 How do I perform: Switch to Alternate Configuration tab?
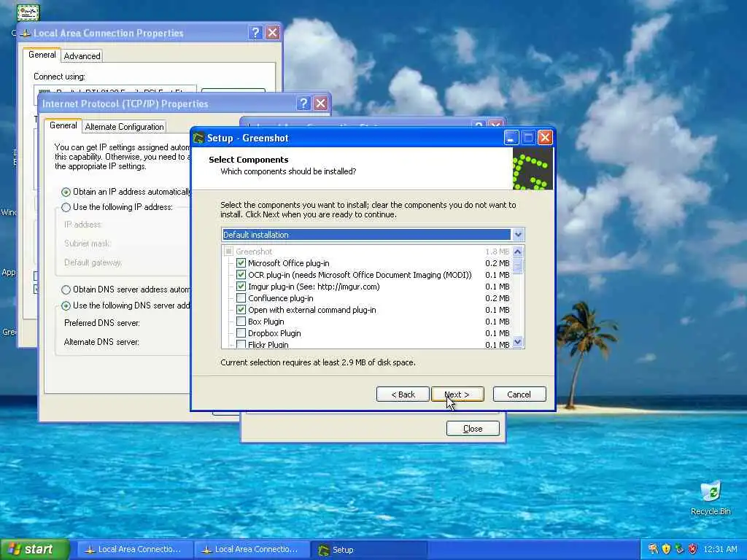[124, 127]
